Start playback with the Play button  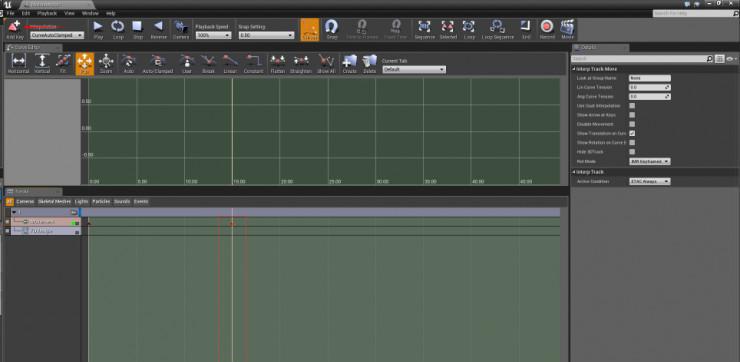pyautogui.click(x=98, y=26)
